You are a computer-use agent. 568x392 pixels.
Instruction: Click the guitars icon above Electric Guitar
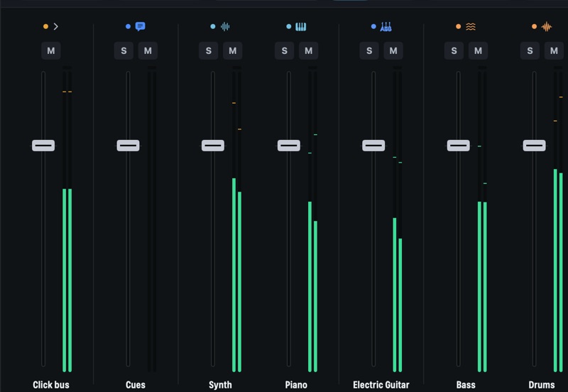tap(386, 26)
